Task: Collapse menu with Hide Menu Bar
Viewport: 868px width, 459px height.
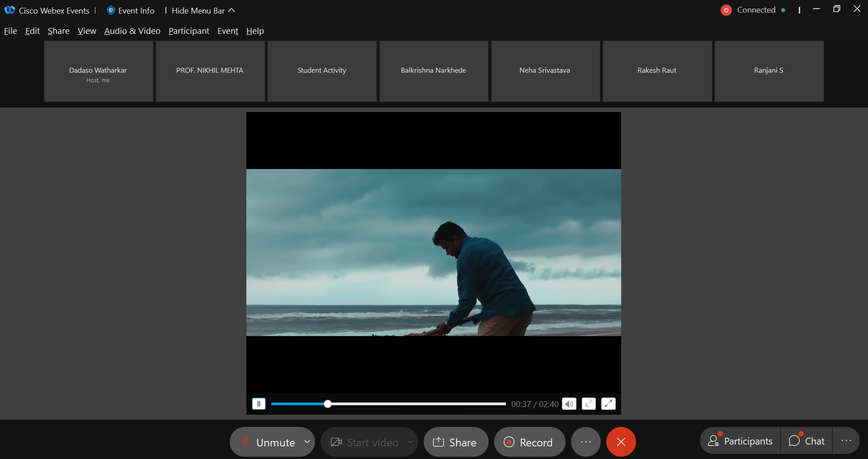Action: tap(203, 10)
